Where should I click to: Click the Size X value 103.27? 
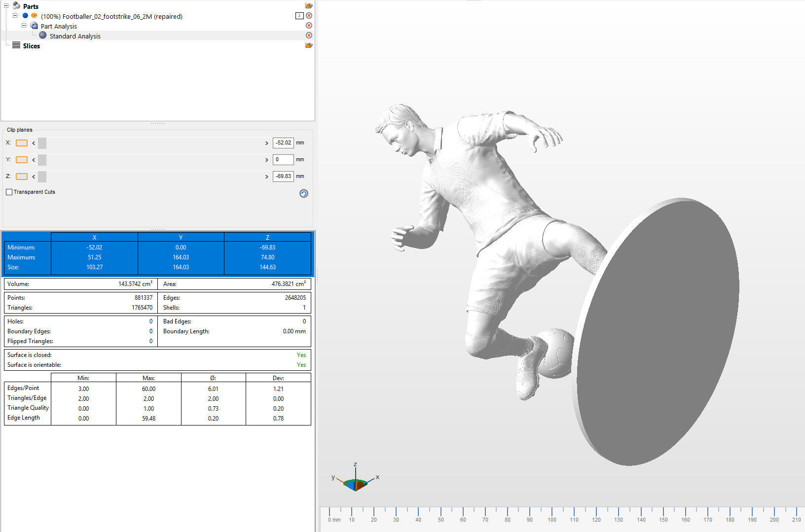[x=94, y=267]
